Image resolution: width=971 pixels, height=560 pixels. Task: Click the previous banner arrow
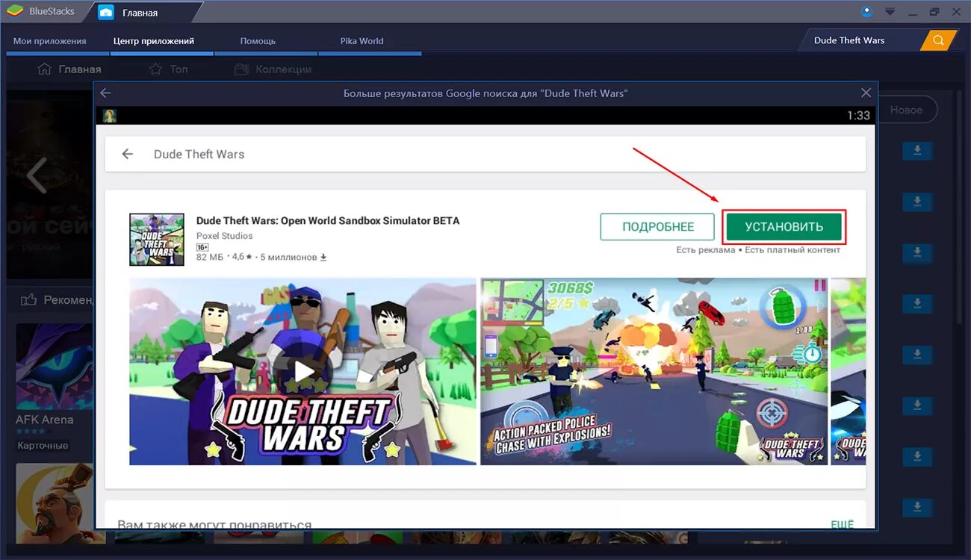[37, 175]
